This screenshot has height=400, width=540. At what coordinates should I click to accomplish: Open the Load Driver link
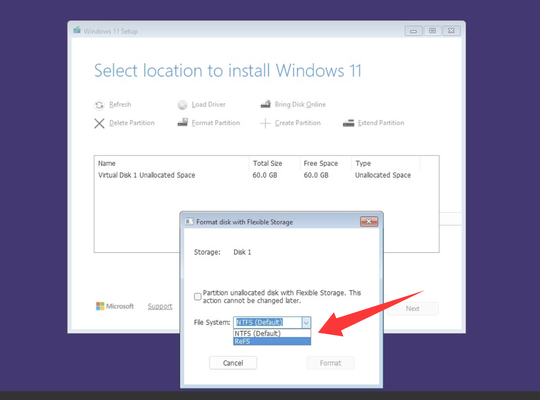click(x=208, y=104)
